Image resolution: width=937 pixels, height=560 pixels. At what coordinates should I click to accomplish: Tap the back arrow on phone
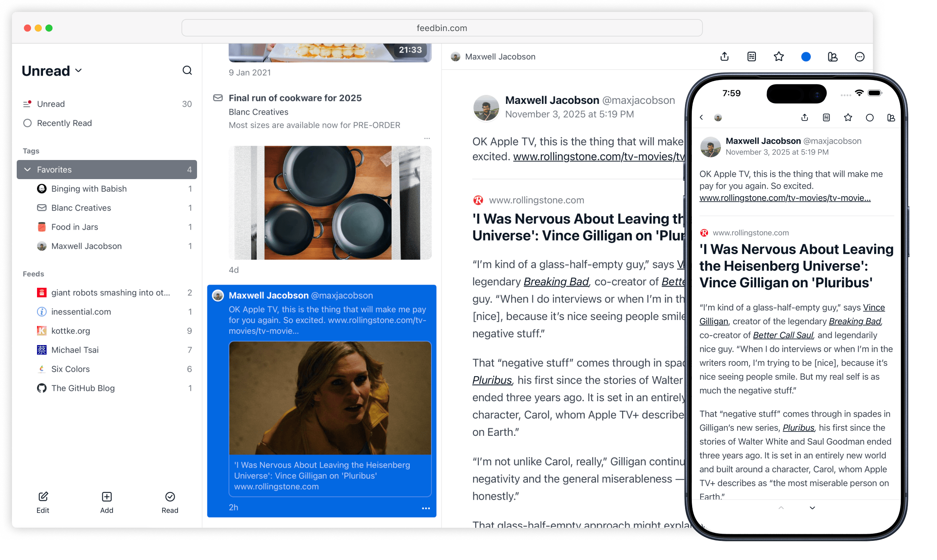[701, 117]
